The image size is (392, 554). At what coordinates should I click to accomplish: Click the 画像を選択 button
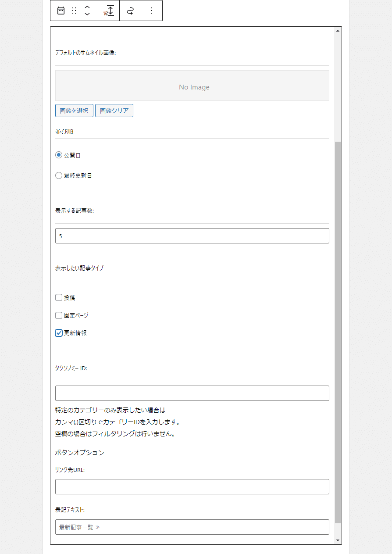(x=74, y=111)
